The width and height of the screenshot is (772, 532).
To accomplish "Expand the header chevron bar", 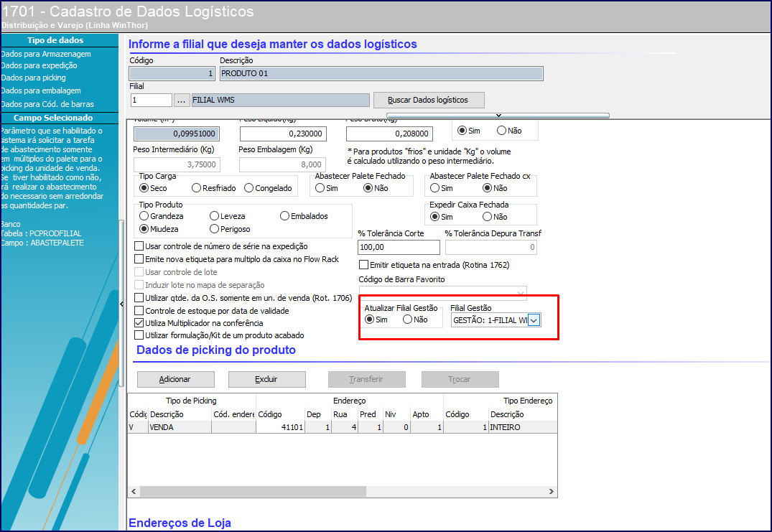I will (x=498, y=115).
